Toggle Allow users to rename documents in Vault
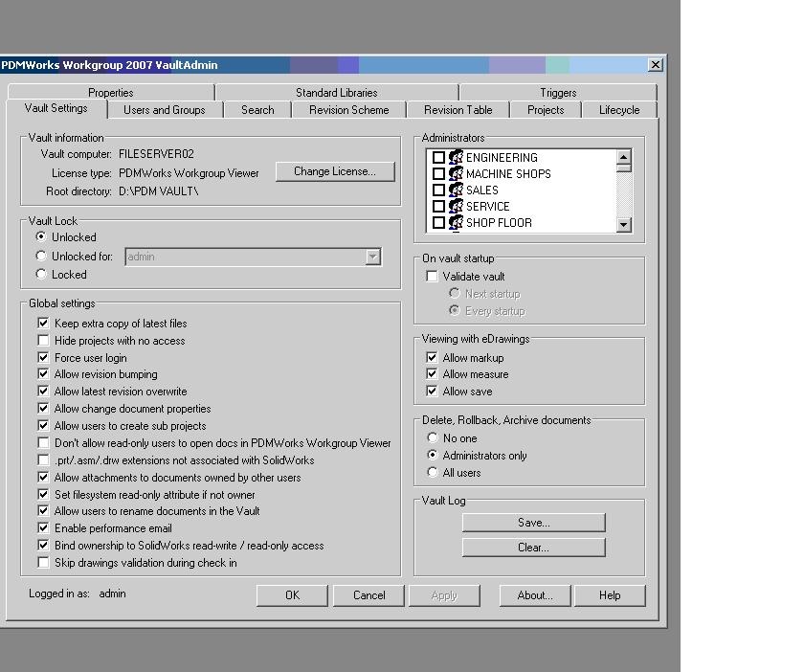The image size is (804, 672). tap(43, 511)
